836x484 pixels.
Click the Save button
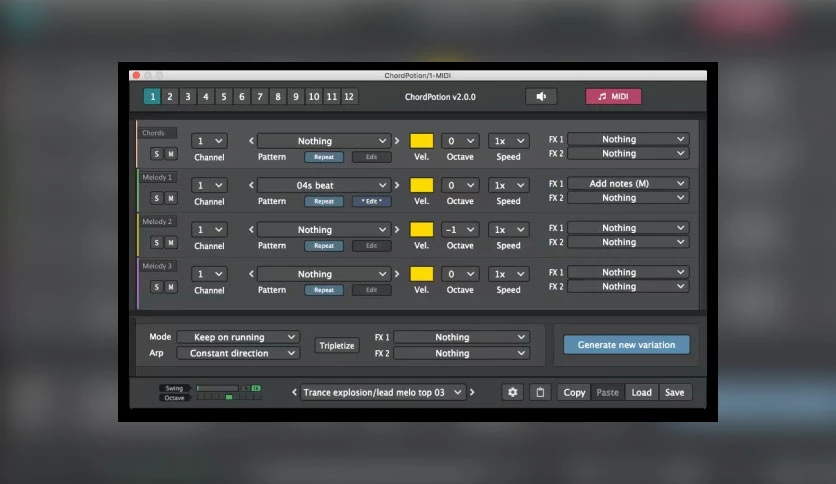click(x=674, y=392)
